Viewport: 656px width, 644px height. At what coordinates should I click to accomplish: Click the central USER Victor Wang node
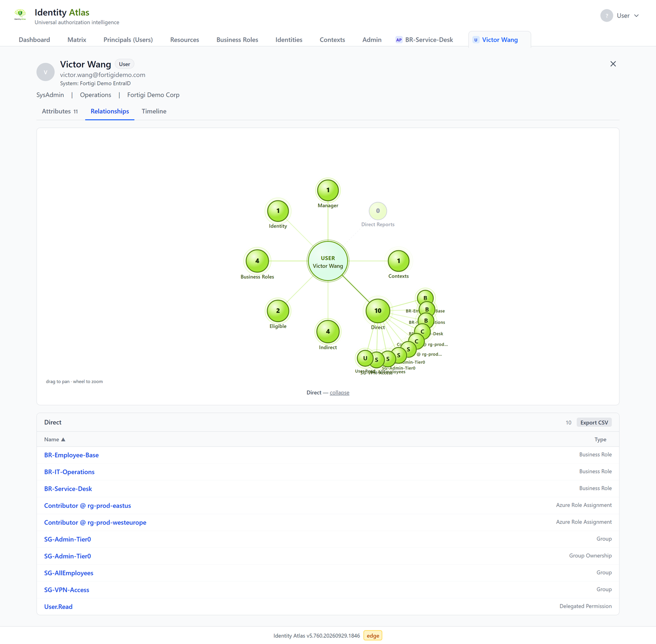328,261
